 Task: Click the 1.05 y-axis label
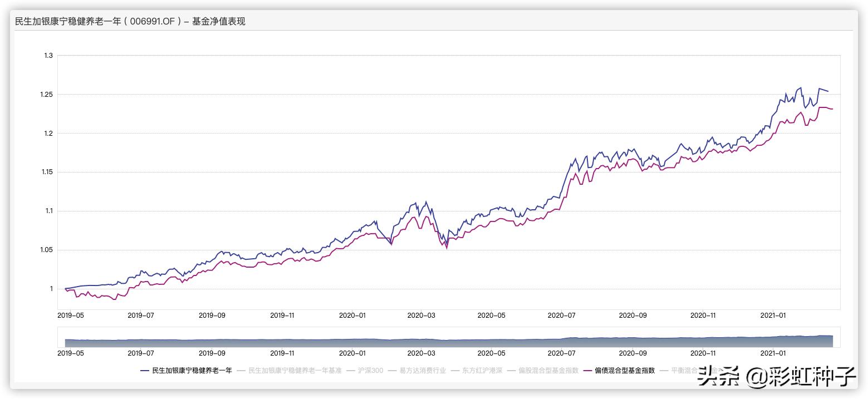tap(47, 250)
